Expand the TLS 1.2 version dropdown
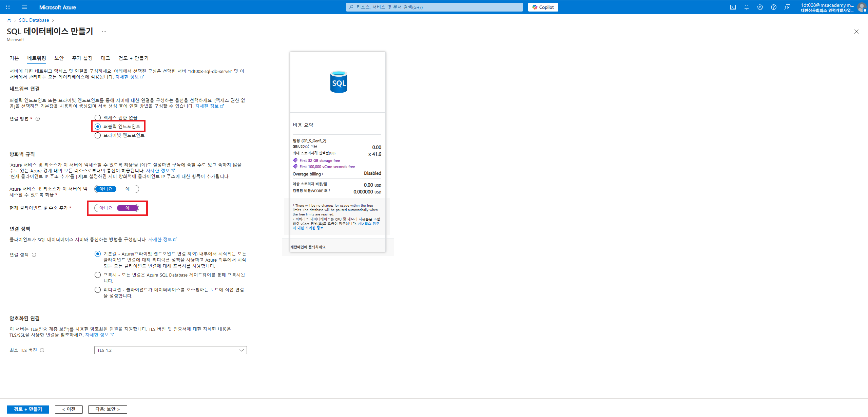This screenshot has height=417, width=868. pos(170,350)
